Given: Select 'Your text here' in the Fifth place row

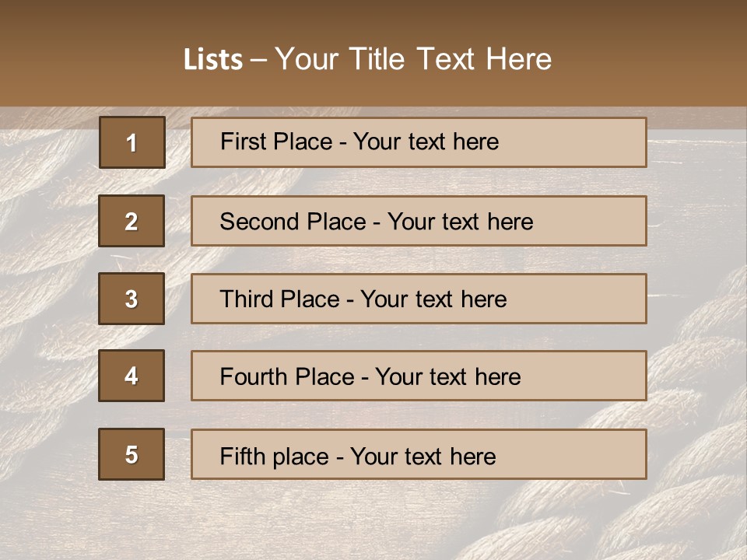Looking at the screenshot, I should click(423, 456).
